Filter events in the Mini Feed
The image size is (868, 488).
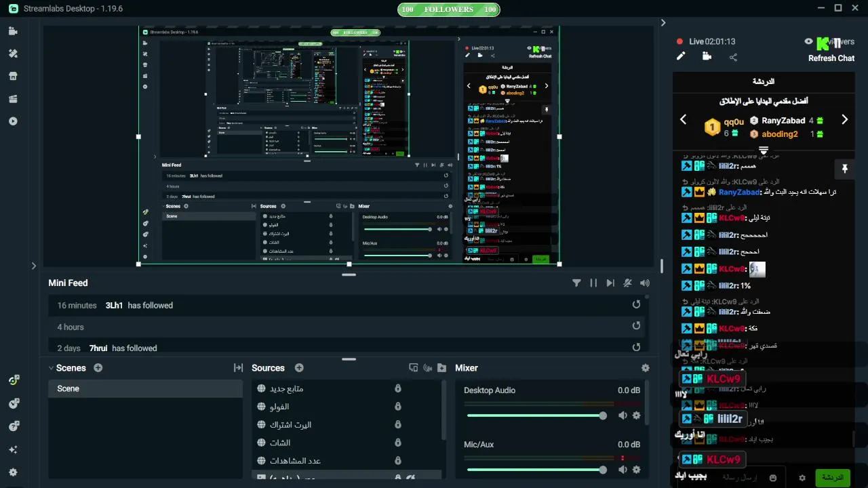[x=576, y=283]
